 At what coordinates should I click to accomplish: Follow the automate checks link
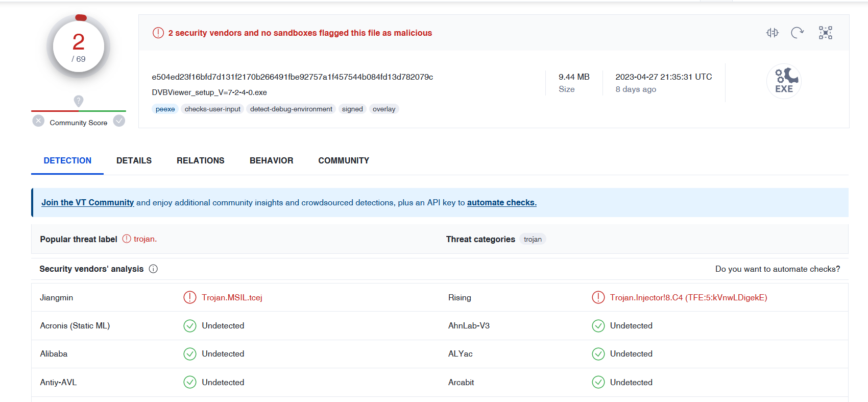point(501,203)
